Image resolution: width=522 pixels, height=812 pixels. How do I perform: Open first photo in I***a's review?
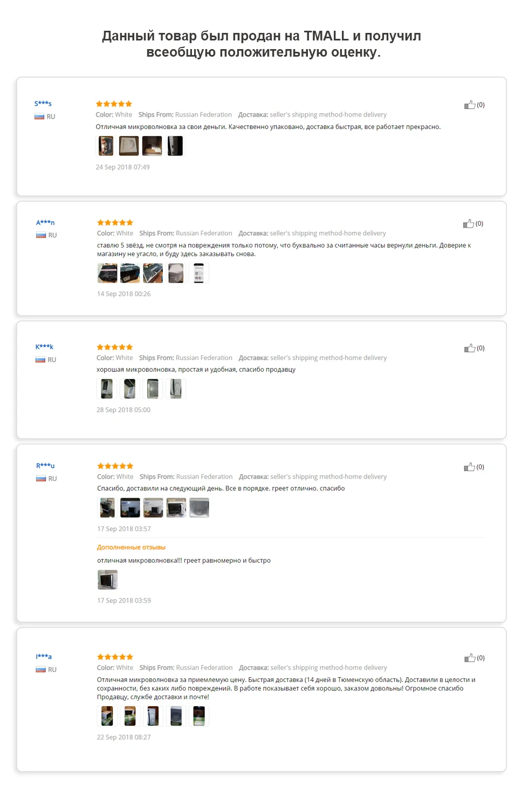[107, 716]
